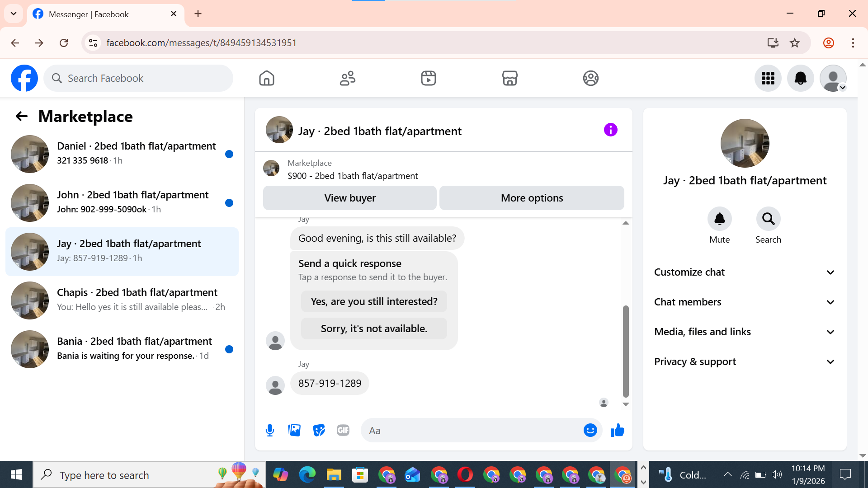Click the Aa message input field
This screenshot has height=488, width=868.
pyautogui.click(x=470, y=431)
